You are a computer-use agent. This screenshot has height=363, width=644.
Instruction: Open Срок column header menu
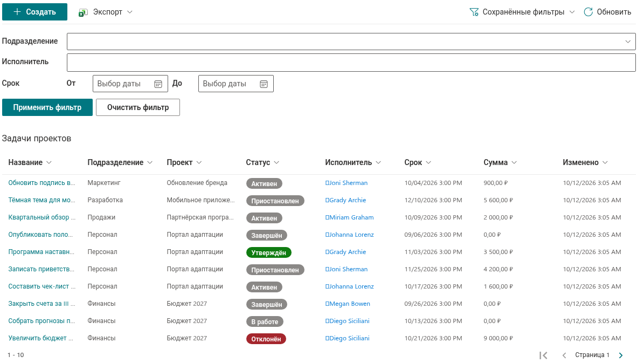(x=418, y=162)
